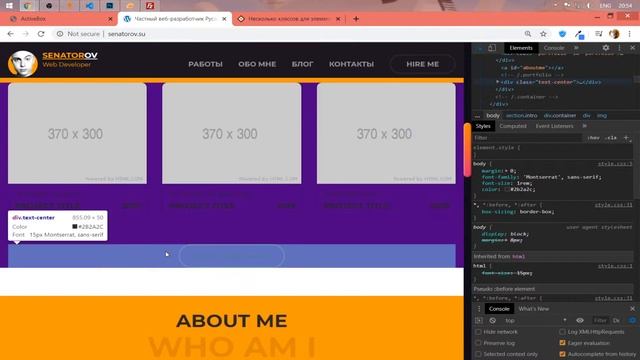Click the Not secure site info icon
Screen dimensions: 640x360
60,34
